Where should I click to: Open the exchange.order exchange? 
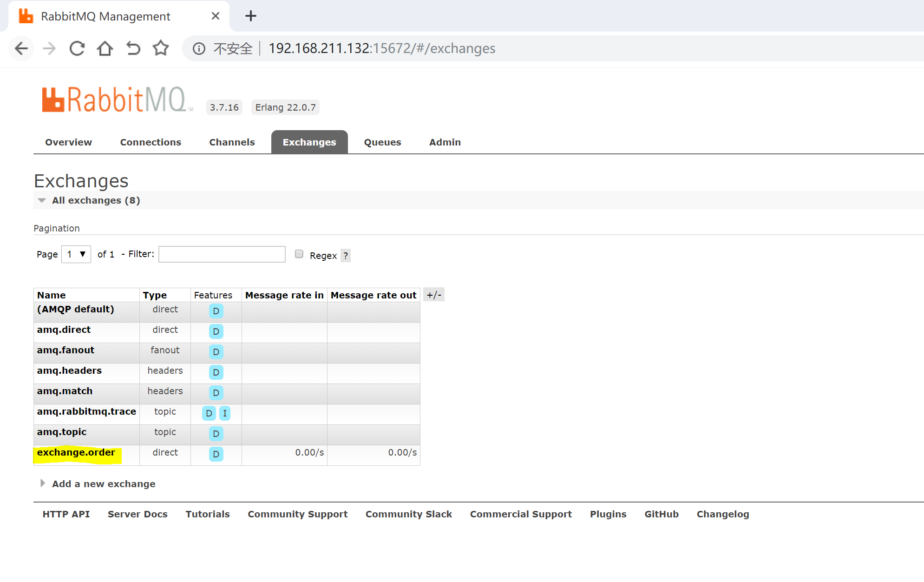click(x=76, y=452)
